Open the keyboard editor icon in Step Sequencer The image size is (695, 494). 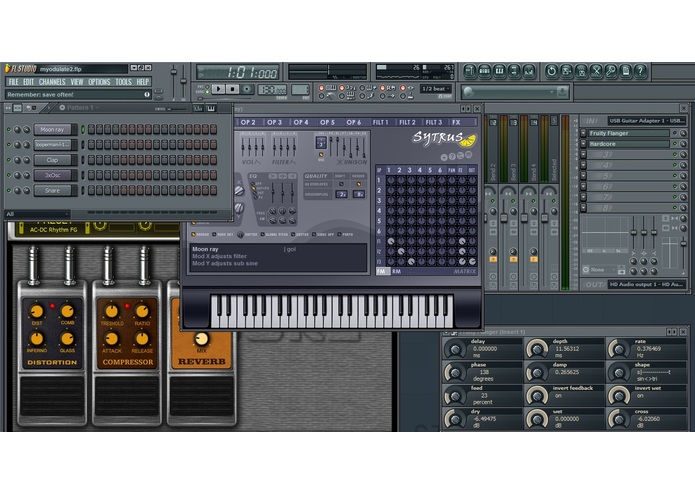click(x=211, y=108)
